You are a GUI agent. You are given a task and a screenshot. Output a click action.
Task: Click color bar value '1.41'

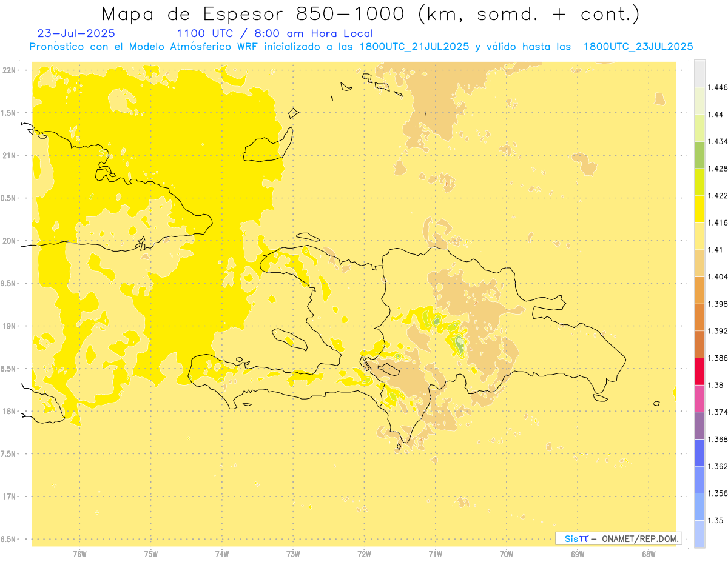coord(715,250)
